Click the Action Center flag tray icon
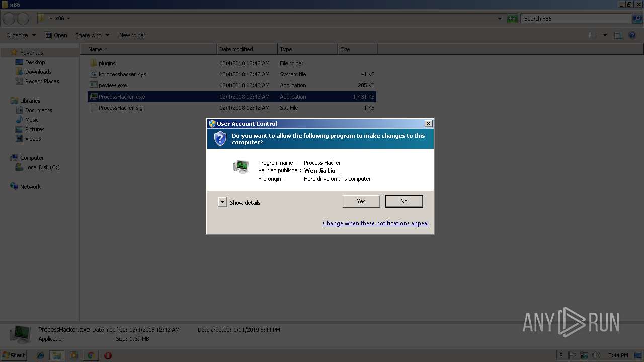Image resolution: width=644 pixels, height=362 pixels. (x=573, y=355)
